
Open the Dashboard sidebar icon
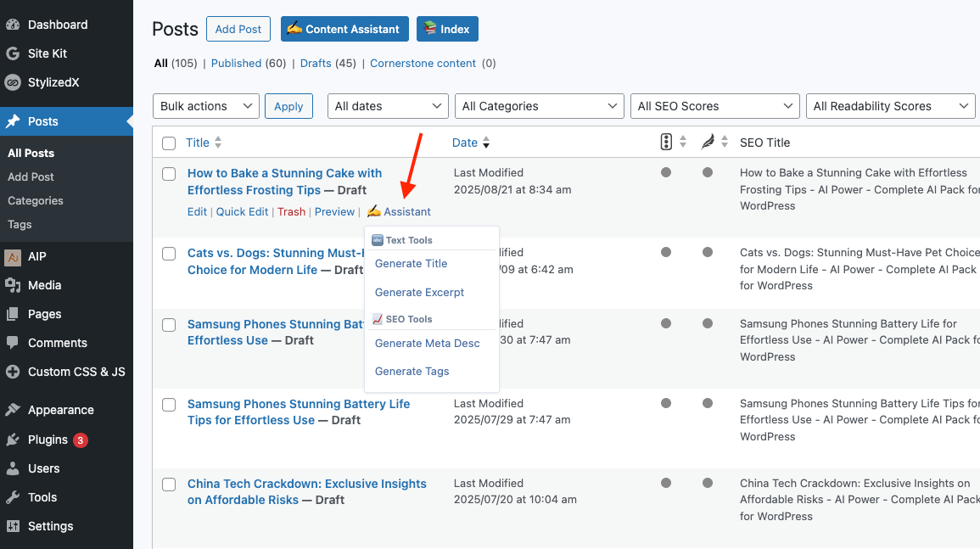click(13, 25)
